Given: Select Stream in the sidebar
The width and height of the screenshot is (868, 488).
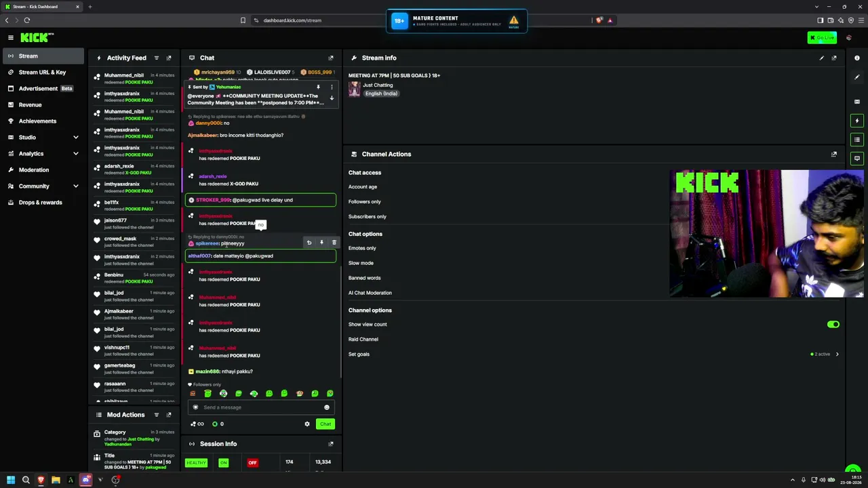Looking at the screenshot, I should click(x=43, y=56).
